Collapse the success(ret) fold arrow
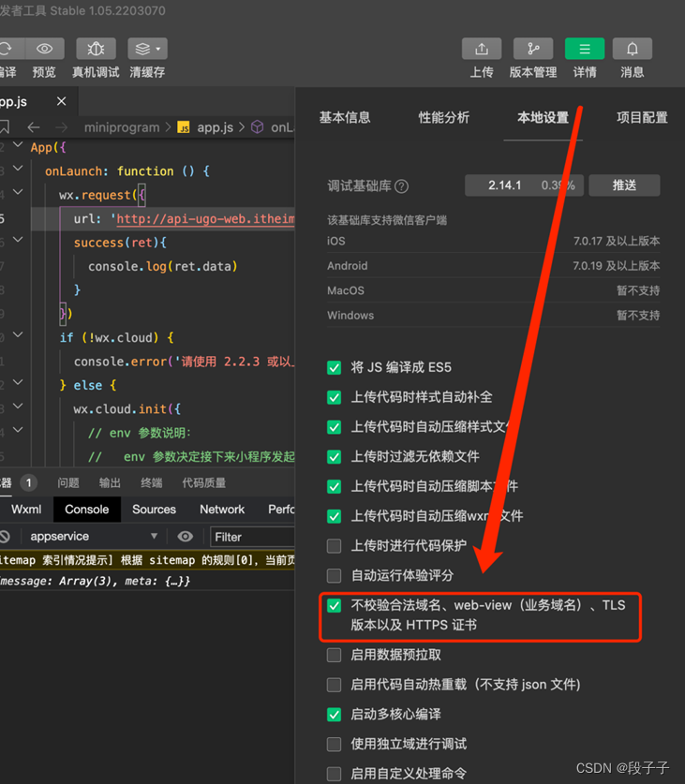The height and width of the screenshot is (784, 685). tap(18, 240)
